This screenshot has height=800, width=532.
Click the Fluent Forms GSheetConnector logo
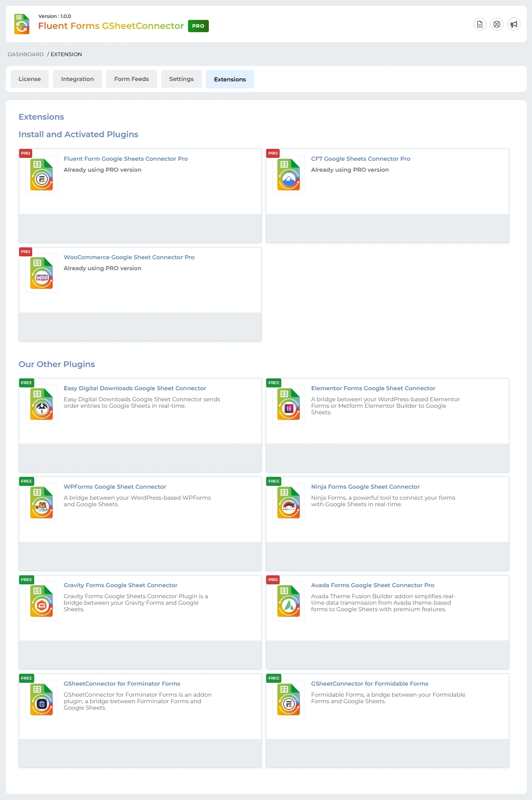tap(22, 24)
